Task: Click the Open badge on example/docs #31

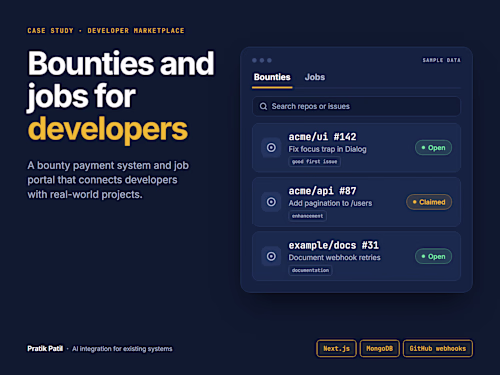Action: [x=433, y=256]
